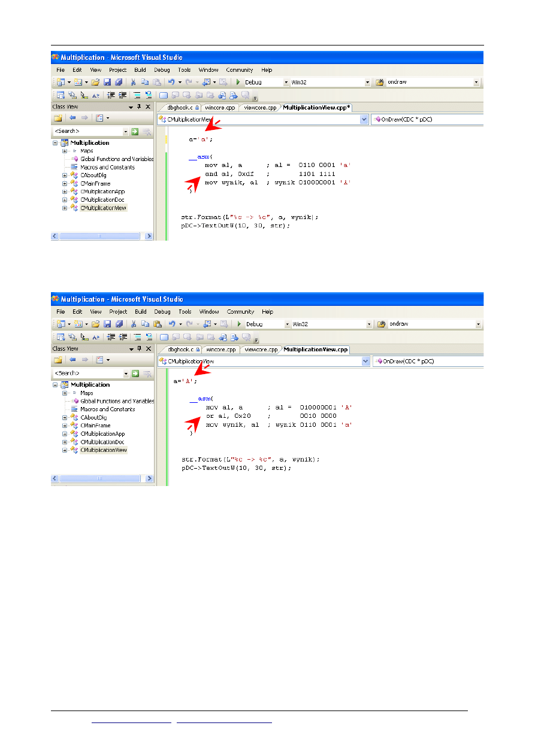535x756 pixels.
Task: Click Start Debugging green arrow in lower window
Action: point(238,324)
